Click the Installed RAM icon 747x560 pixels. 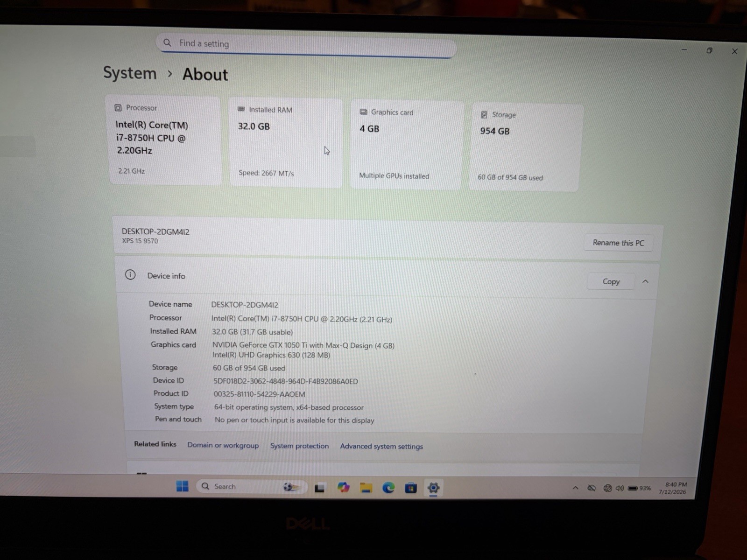tap(241, 109)
